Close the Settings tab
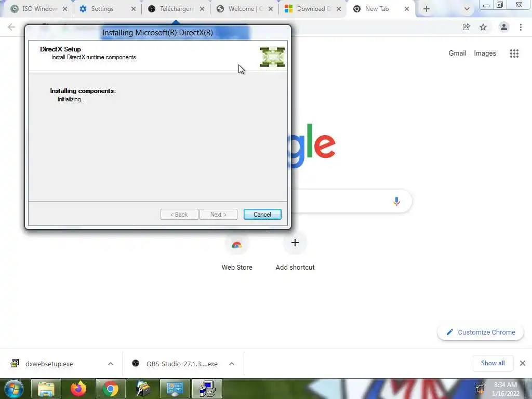532x399 pixels. point(134,9)
